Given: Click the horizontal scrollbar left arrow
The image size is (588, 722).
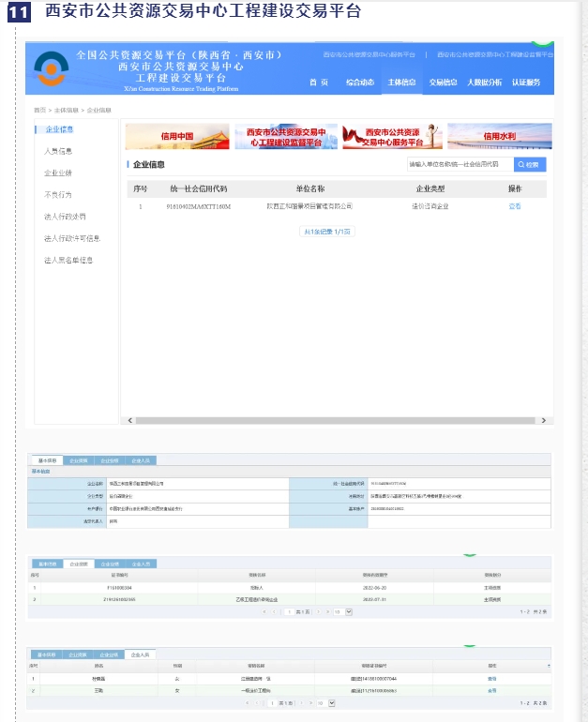Looking at the screenshot, I should pos(130,420).
